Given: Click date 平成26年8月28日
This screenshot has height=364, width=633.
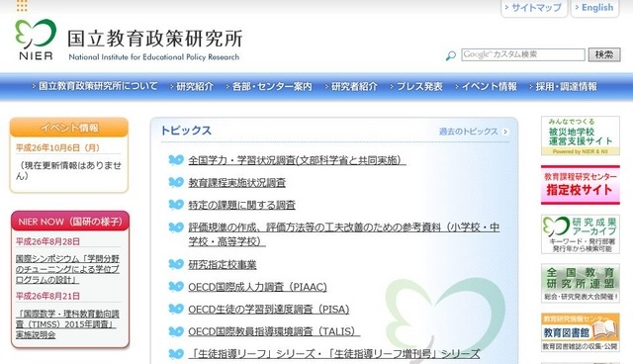Looking at the screenshot, I should point(48,241).
